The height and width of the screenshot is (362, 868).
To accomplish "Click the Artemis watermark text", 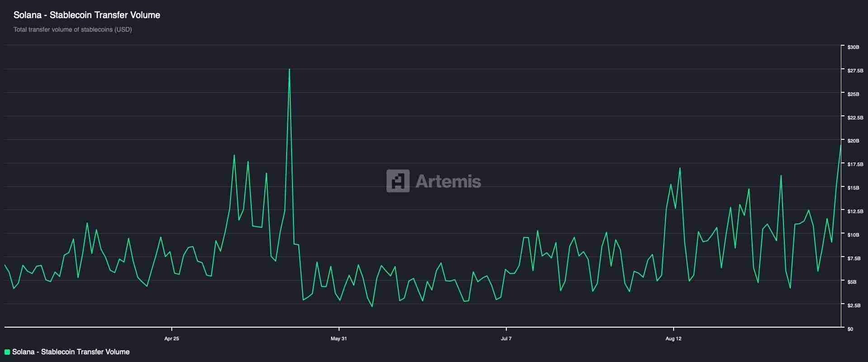I will pyautogui.click(x=448, y=181).
